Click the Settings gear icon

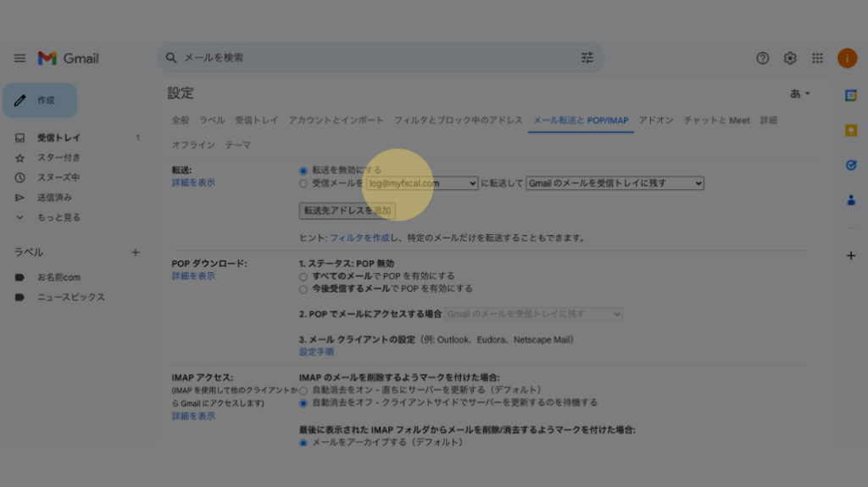(x=790, y=58)
